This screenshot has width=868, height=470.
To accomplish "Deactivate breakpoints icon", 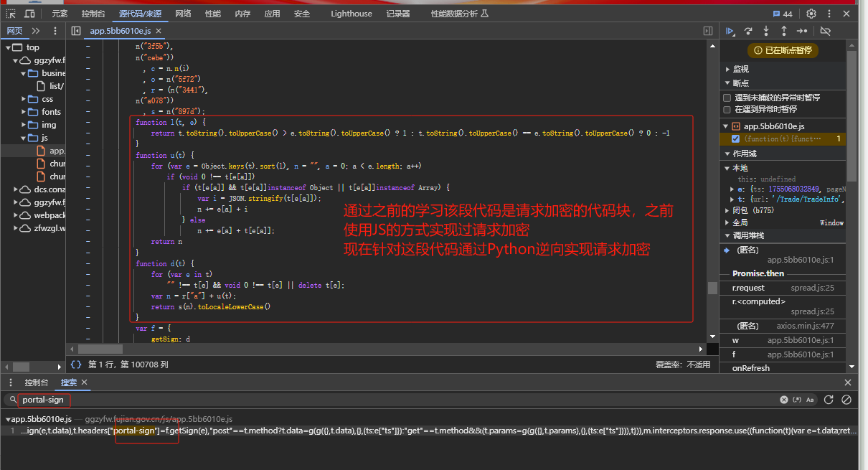I will pyautogui.click(x=825, y=31).
